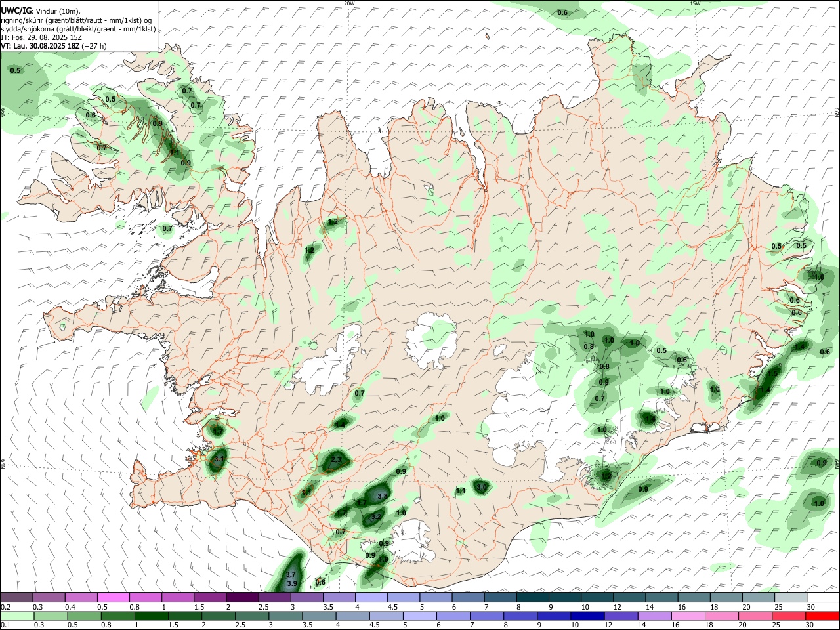Pick the light pink swatch in lower legend
Image resolution: width=840 pixels, height=630 pixels.
[x=687, y=616]
